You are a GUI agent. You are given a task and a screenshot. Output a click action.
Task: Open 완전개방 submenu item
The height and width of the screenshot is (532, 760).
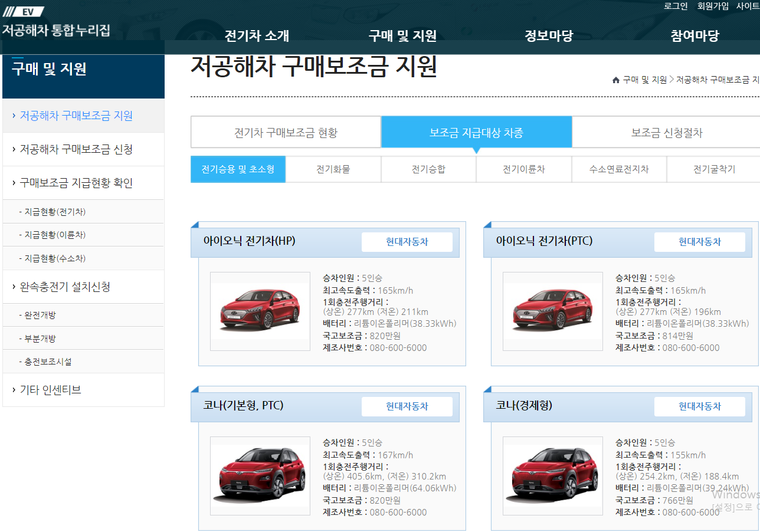pyautogui.click(x=83, y=315)
